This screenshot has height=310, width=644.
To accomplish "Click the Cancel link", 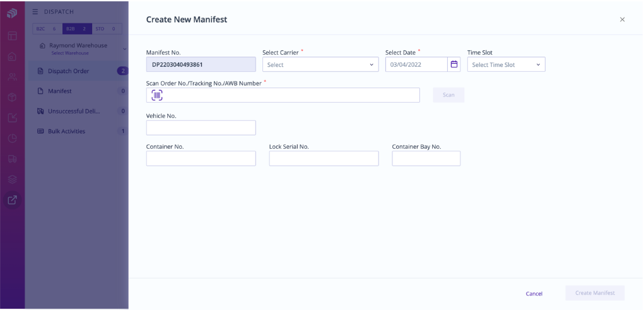I will pyautogui.click(x=534, y=294).
